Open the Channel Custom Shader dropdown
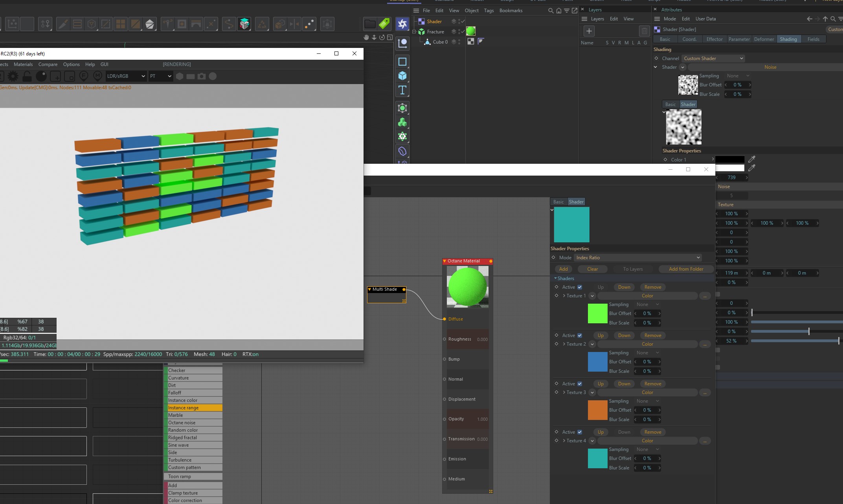The width and height of the screenshot is (843, 504). [713, 59]
